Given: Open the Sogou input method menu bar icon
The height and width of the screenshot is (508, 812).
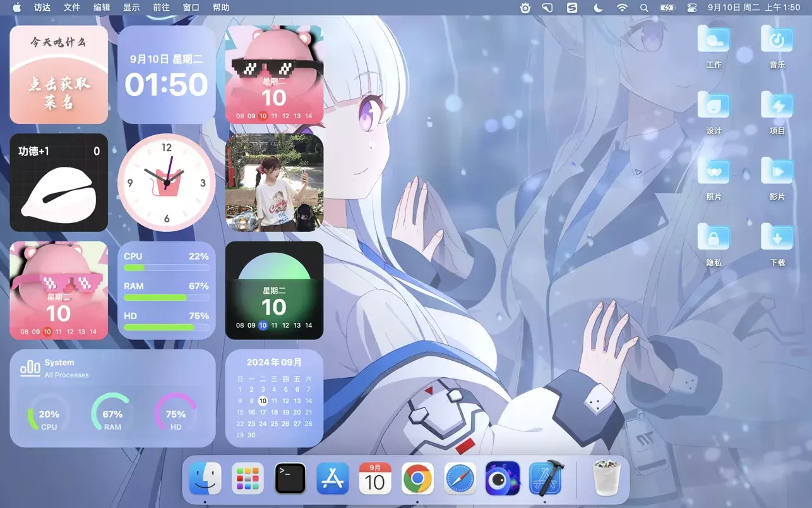Looking at the screenshot, I should click(572, 8).
